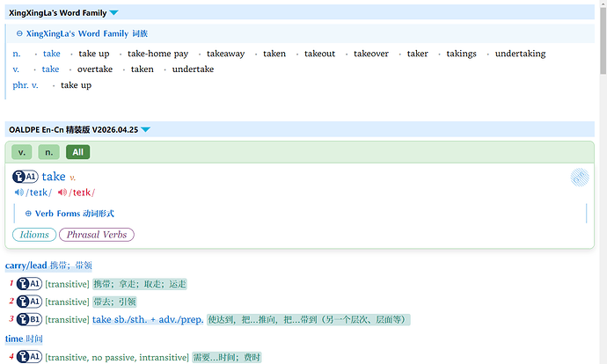Click the A1 key badge on sense 2
607x364 pixels.
tap(29, 302)
